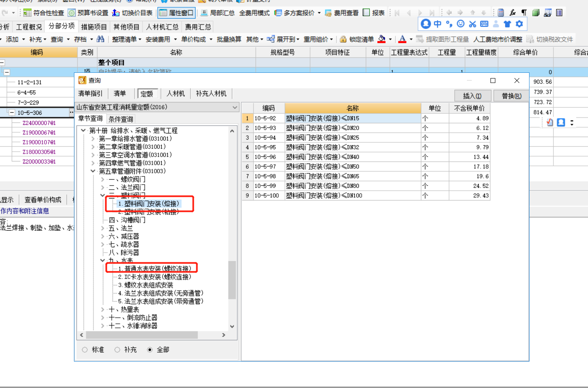Open 局部汇总 partial summary

[217, 13]
